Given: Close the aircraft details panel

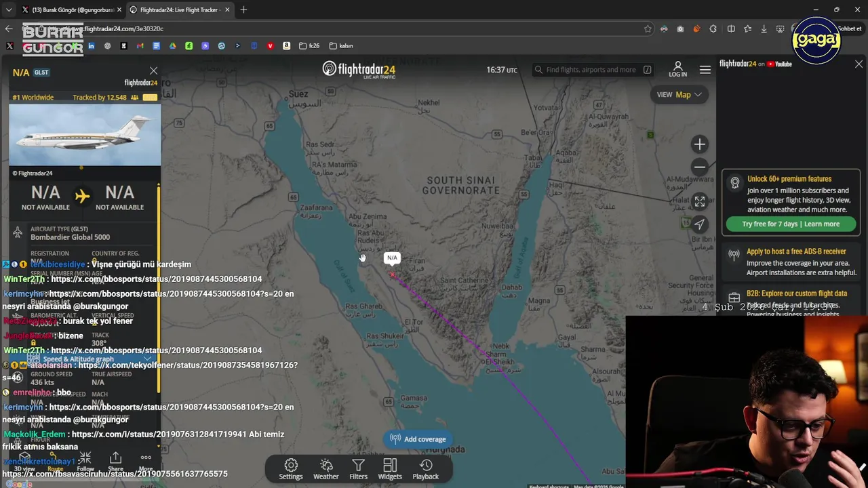Looking at the screenshot, I should (153, 70).
